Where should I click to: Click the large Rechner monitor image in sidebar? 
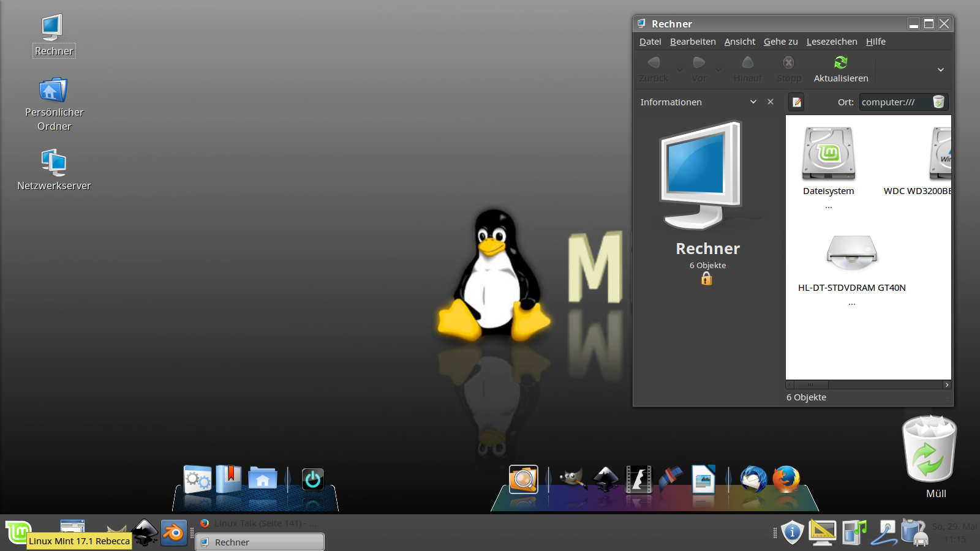701,174
